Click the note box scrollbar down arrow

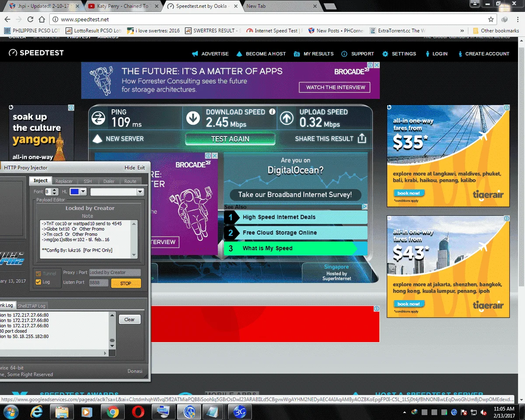click(x=134, y=255)
